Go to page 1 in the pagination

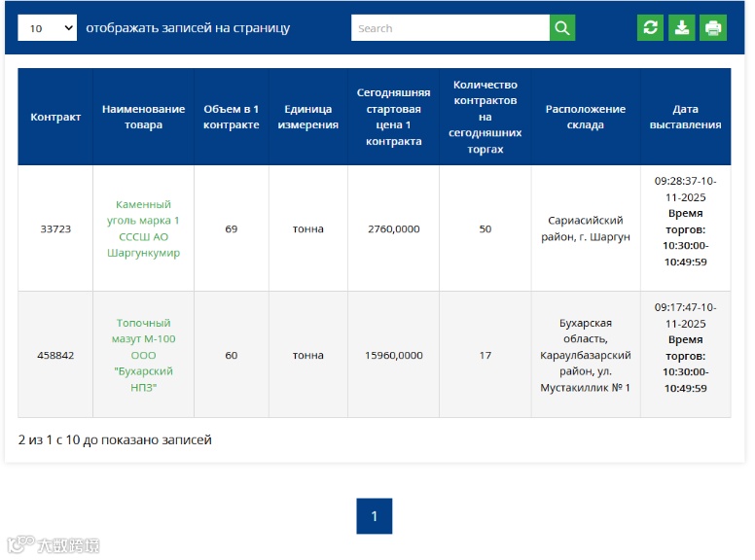(x=375, y=516)
